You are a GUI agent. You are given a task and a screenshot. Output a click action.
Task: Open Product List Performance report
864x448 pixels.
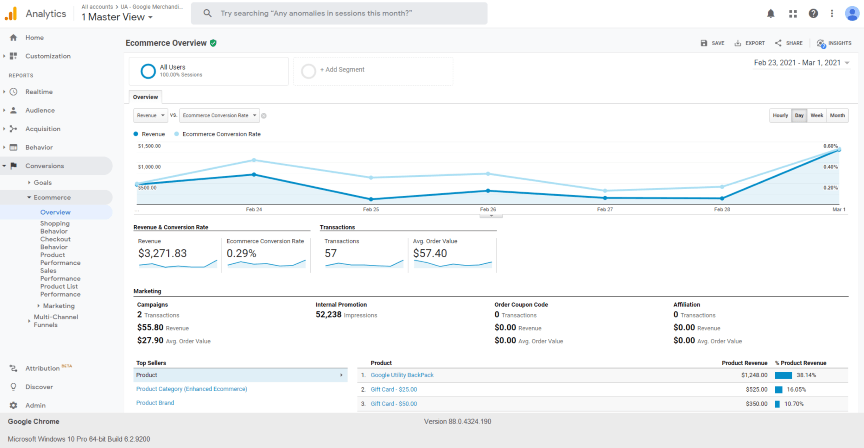pos(60,290)
